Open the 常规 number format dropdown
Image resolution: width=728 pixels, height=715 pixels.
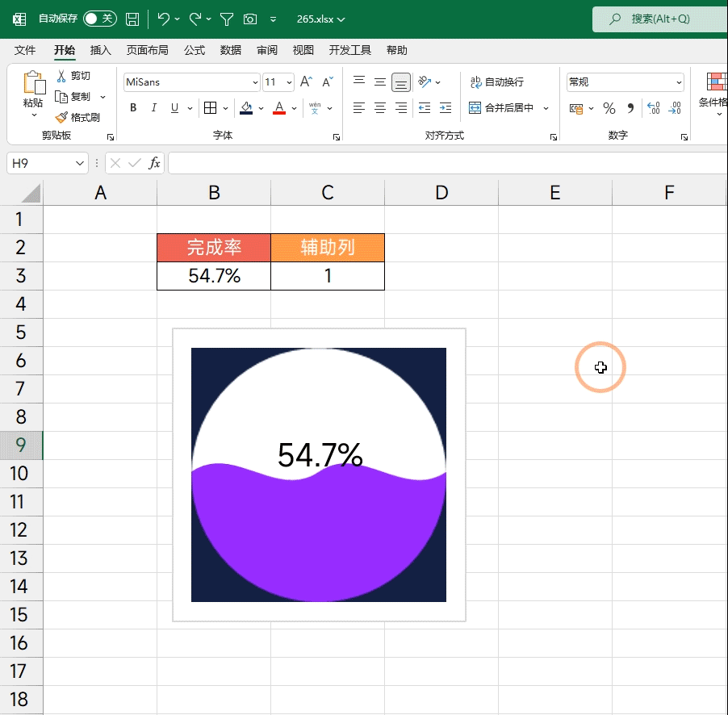coord(679,82)
